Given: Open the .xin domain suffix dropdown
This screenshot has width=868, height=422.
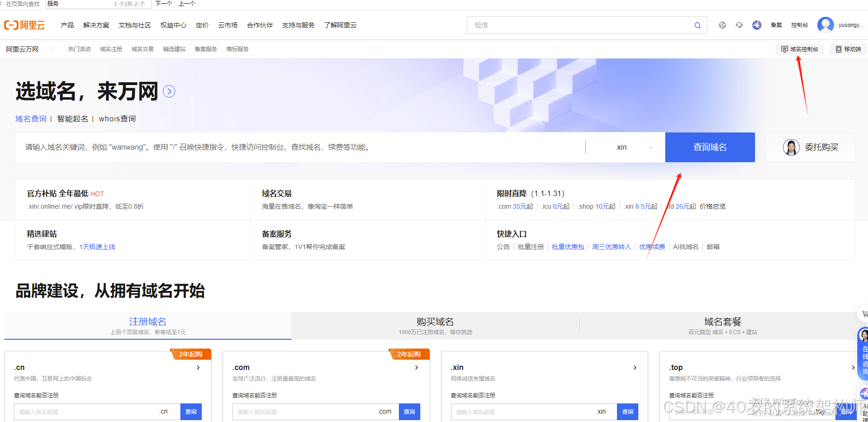Looking at the screenshot, I should (633, 147).
